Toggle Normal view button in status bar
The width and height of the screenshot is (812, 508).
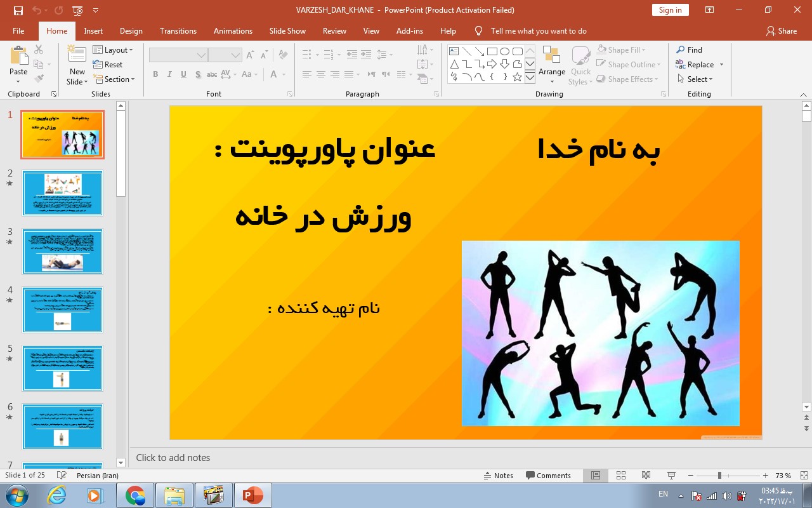[596, 476]
